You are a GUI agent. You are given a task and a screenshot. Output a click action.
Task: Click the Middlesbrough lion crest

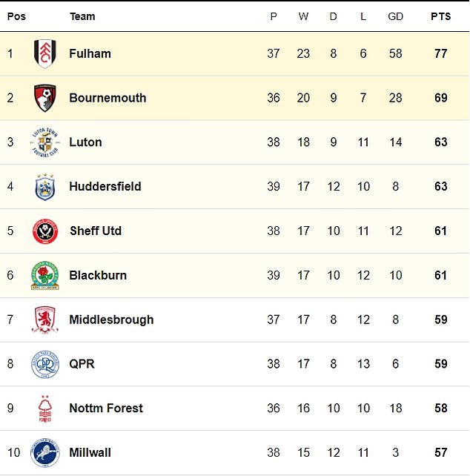click(45, 320)
